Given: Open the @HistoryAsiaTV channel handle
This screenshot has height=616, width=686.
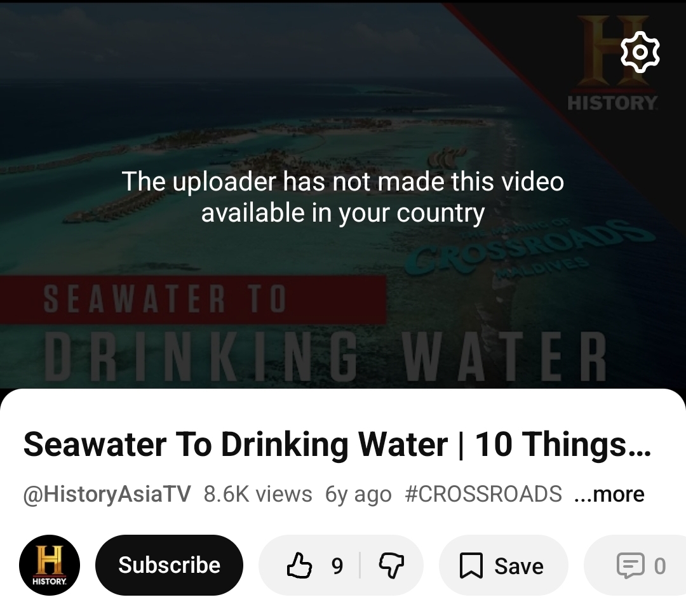Looking at the screenshot, I should click(107, 494).
